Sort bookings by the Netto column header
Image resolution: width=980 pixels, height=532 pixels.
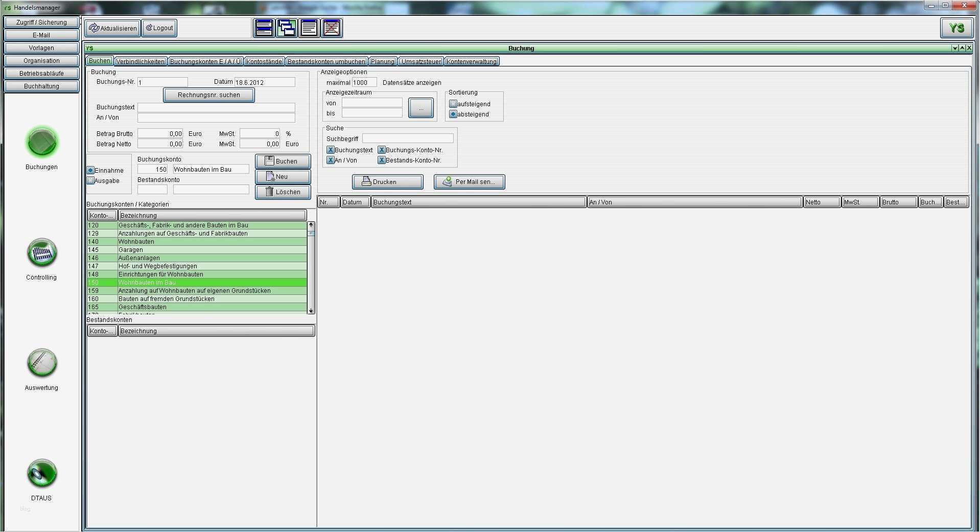click(822, 202)
